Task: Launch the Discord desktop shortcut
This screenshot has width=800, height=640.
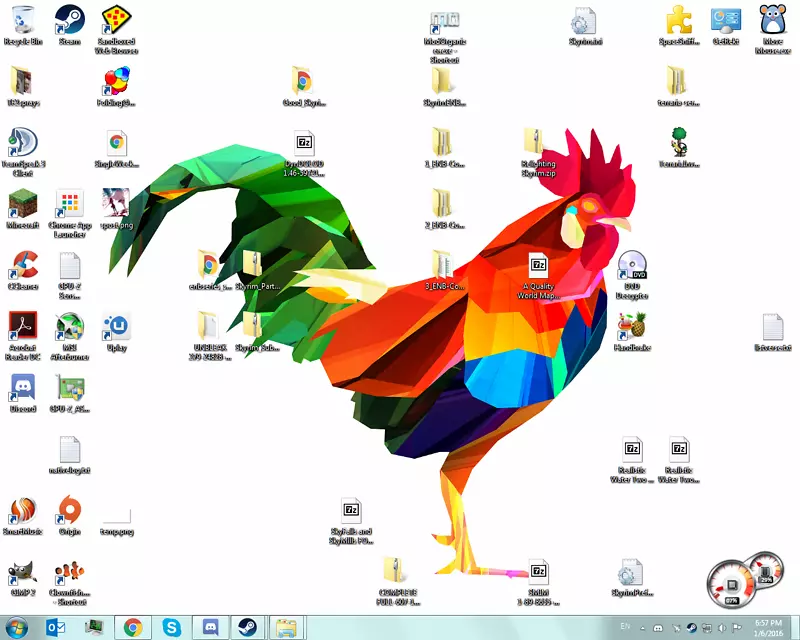Action: (x=22, y=388)
